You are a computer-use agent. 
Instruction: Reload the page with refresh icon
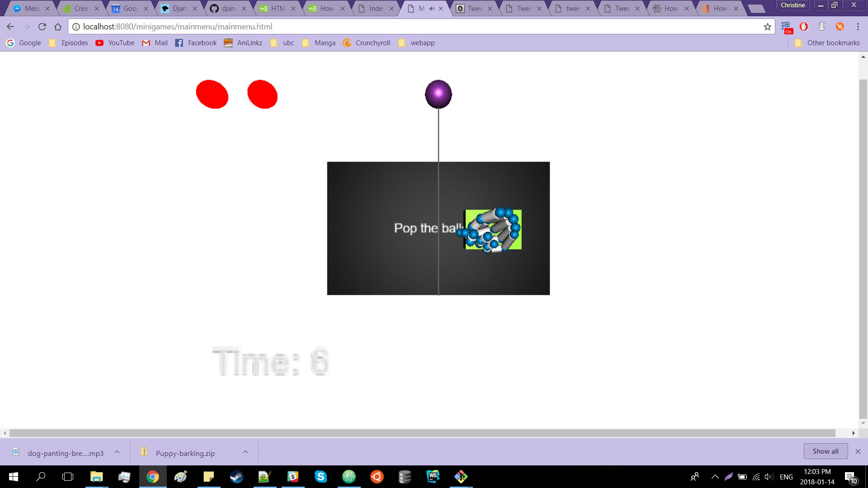tap(42, 27)
